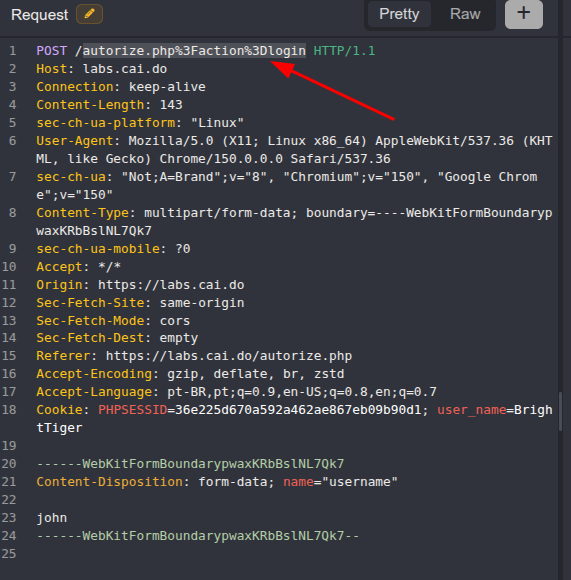Click the Content-Length value 143
This screenshot has height=580, width=571.
171,105
